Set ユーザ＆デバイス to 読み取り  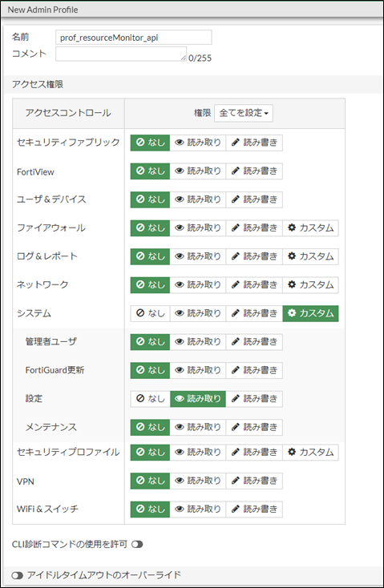point(198,199)
